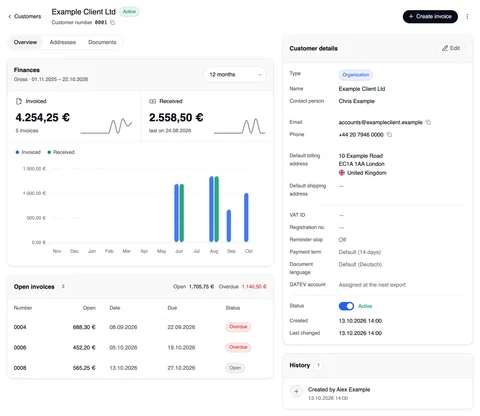Click the Overdue badge for invoice 0006
The image size is (480, 416).
[238, 347]
